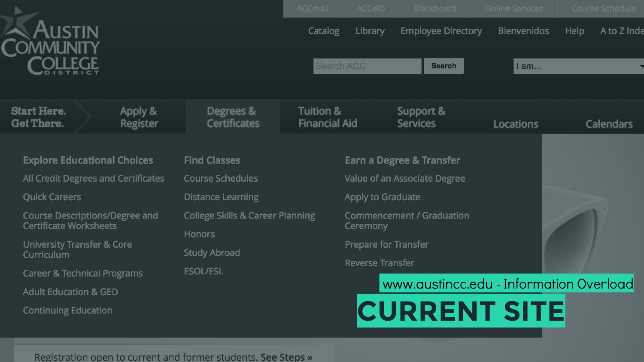The width and height of the screenshot is (644, 362).
Task: Open ESOL/ESL link
Action: click(204, 271)
